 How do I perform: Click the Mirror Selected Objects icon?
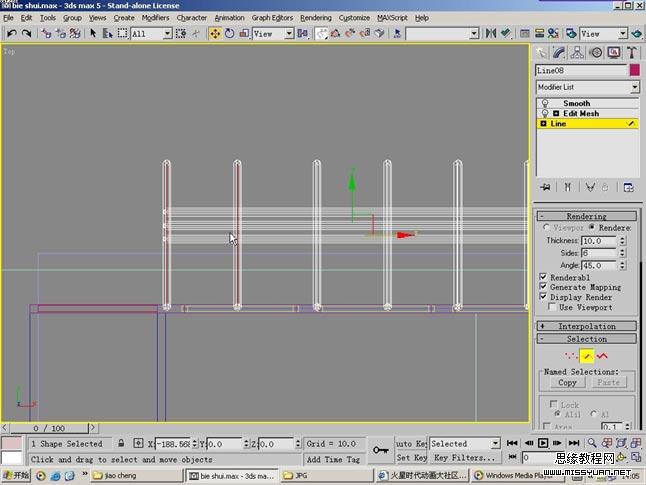point(491,33)
